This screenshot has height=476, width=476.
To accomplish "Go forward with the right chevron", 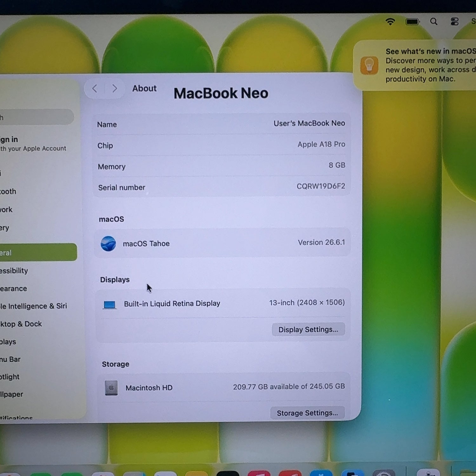I will [115, 89].
